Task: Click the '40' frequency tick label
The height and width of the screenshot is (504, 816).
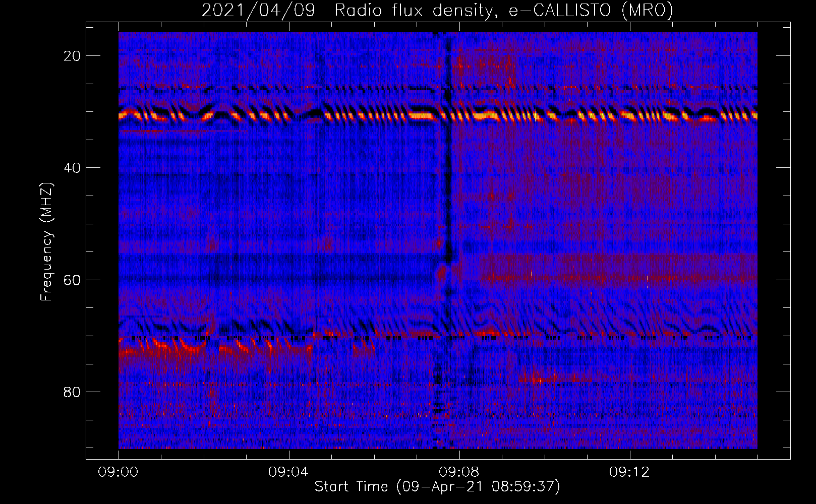Action: tap(73, 168)
